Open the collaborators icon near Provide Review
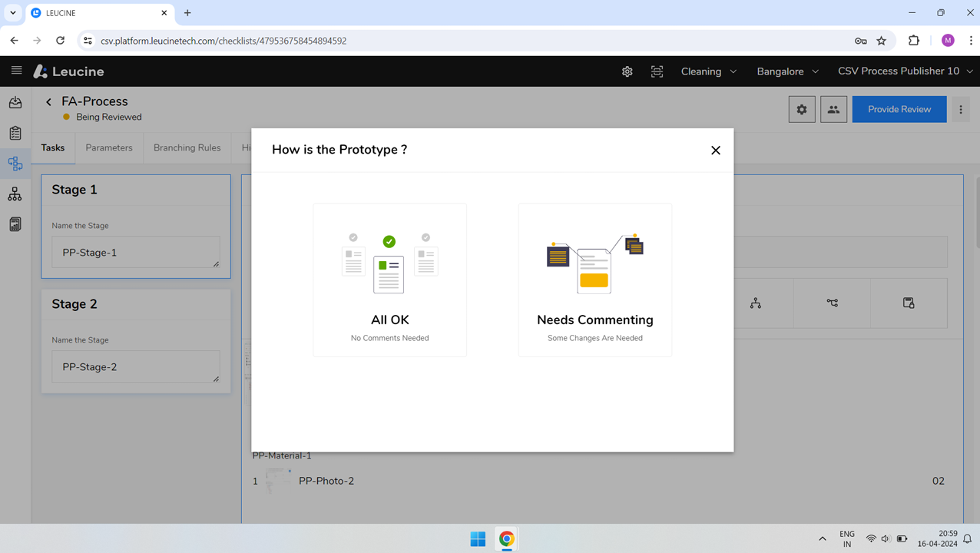Image resolution: width=980 pixels, height=553 pixels. (x=833, y=109)
